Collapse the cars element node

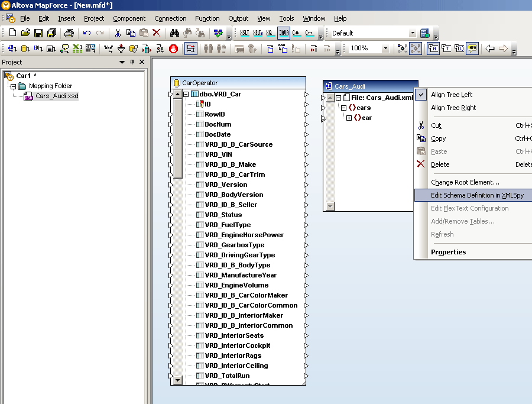(x=343, y=108)
